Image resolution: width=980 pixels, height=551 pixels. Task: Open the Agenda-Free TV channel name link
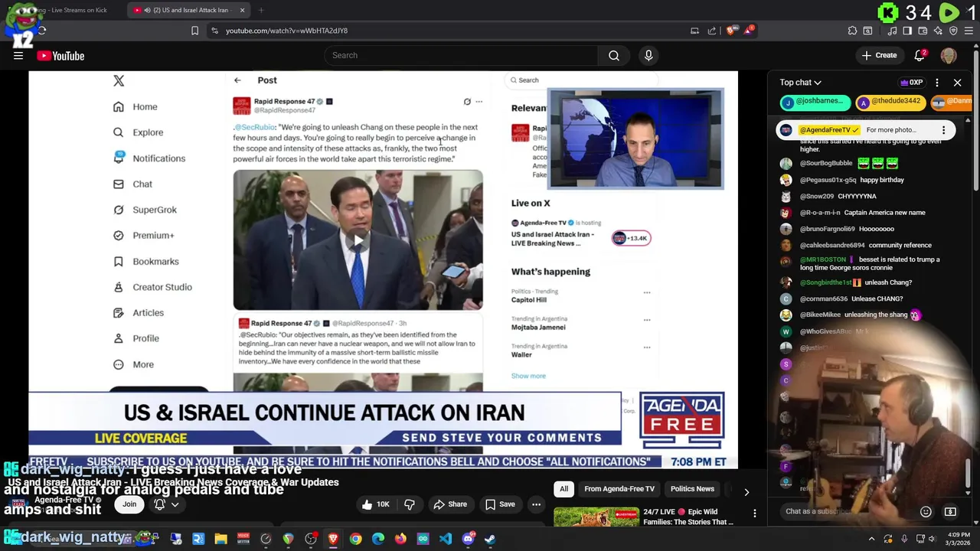click(64, 500)
